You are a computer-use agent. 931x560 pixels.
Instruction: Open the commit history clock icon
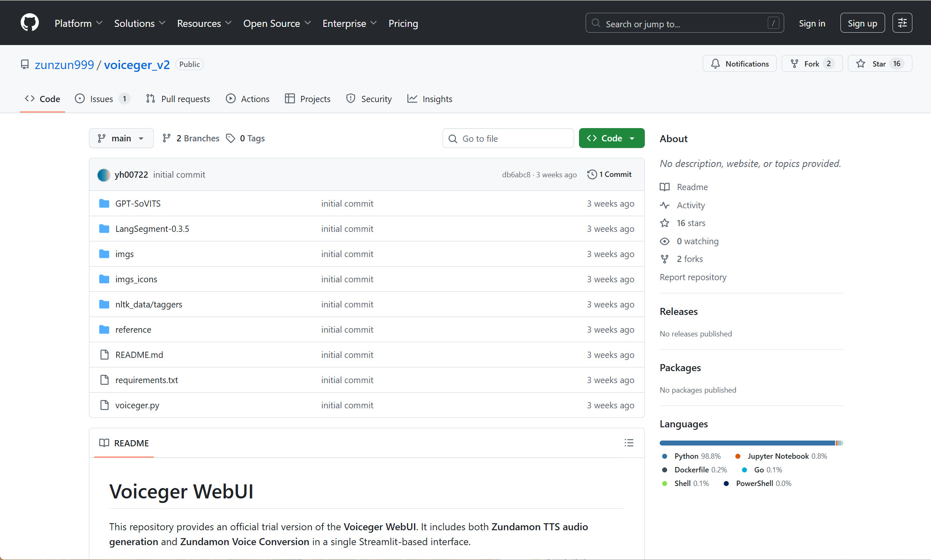click(592, 174)
